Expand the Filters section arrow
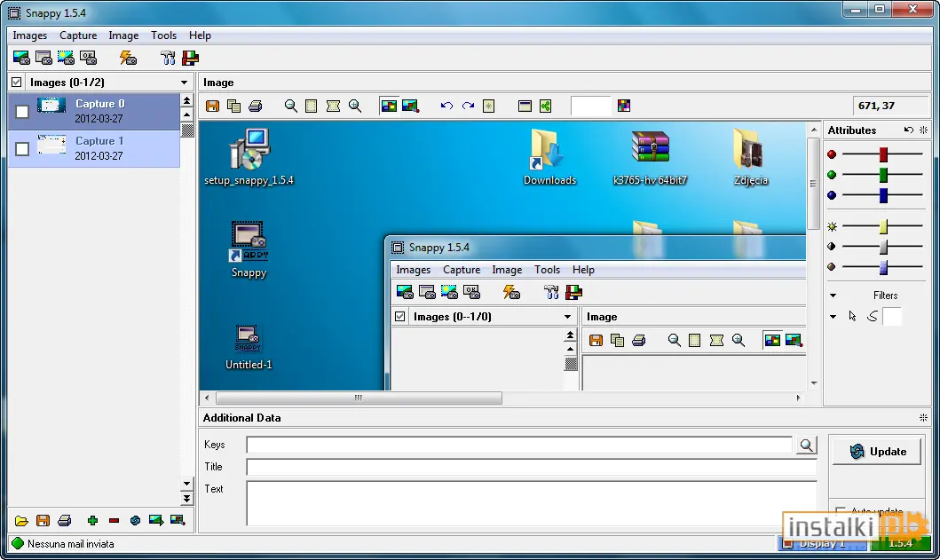This screenshot has height=560, width=940. pos(833,296)
